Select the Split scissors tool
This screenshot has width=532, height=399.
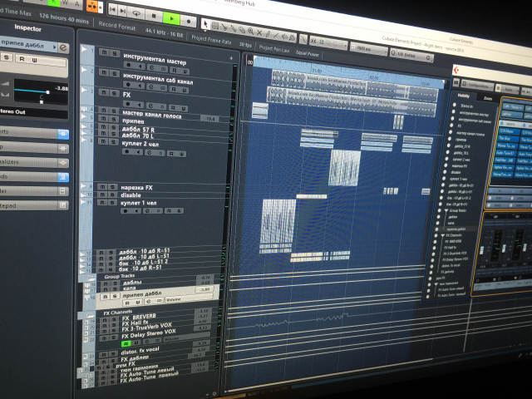pos(224,27)
